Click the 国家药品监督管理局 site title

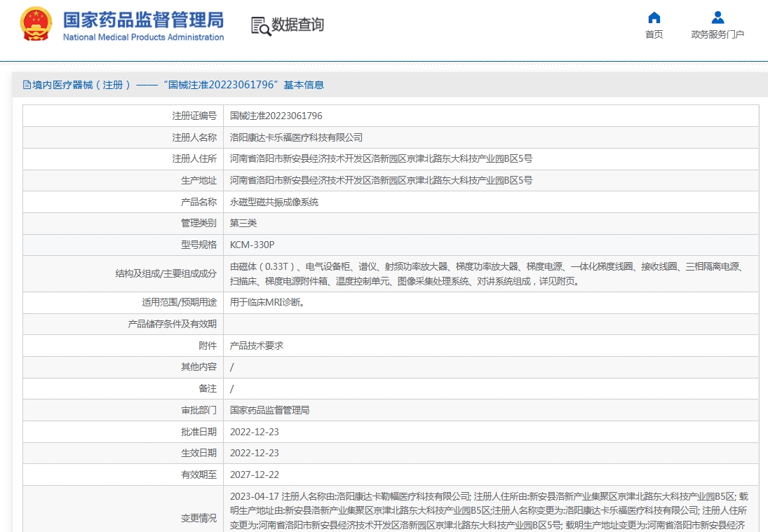(144, 20)
